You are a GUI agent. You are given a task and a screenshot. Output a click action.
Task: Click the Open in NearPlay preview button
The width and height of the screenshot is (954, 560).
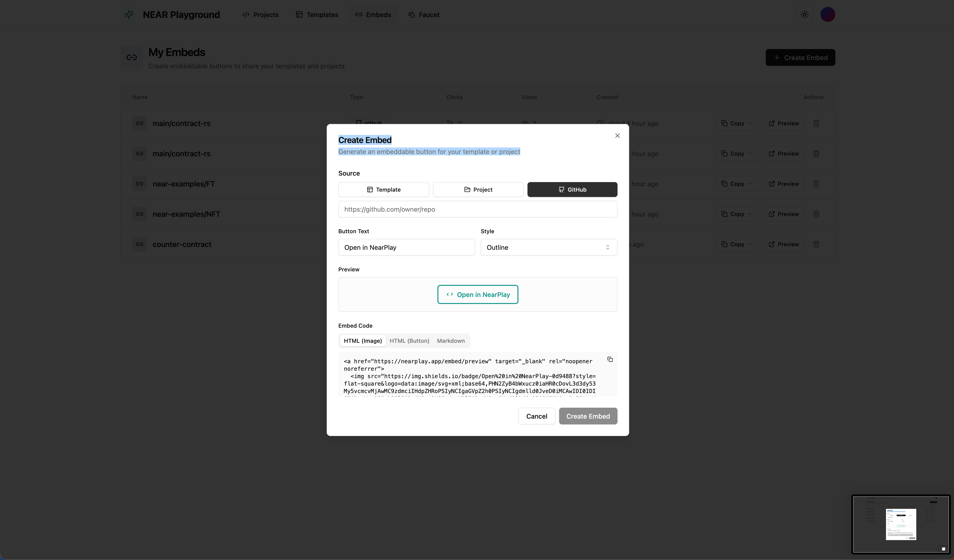coord(478,295)
